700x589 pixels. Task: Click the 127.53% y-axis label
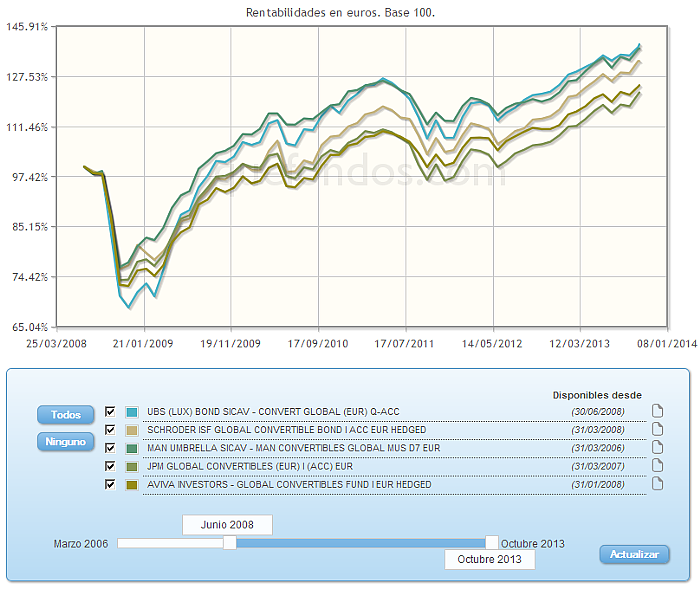click(x=27, y=77)
